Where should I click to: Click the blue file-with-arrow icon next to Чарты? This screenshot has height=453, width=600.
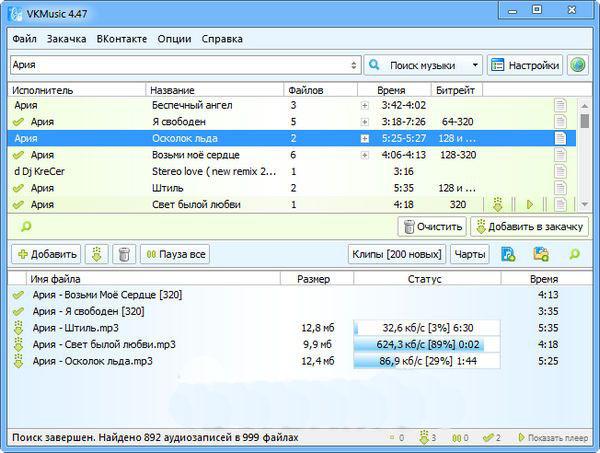coord(508,254)
